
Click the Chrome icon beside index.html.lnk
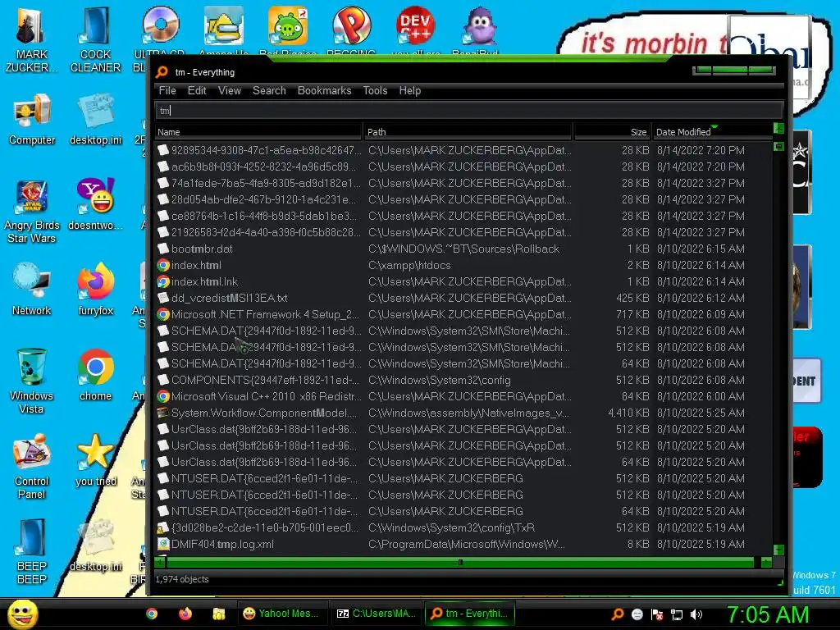pos(163,282)
